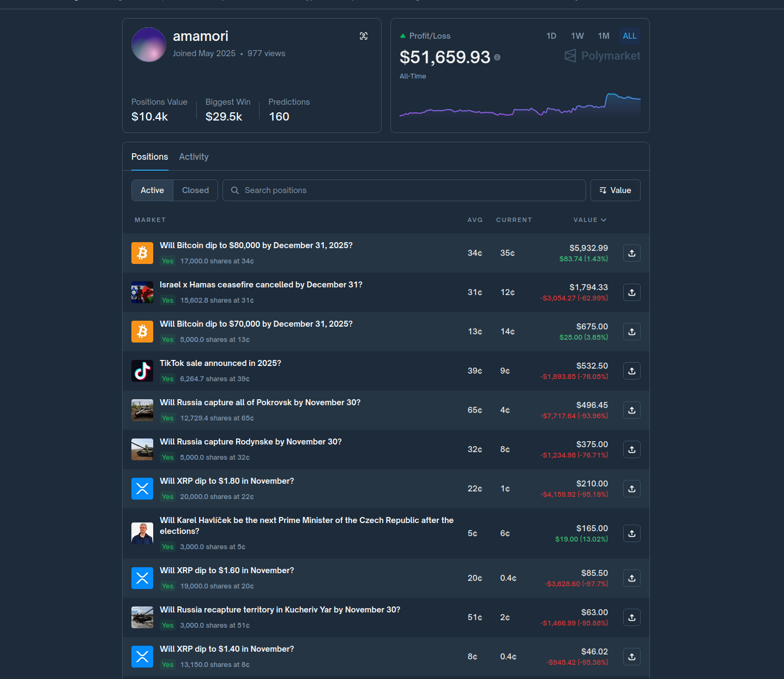Screen dimensions: 784x679
Task: Open 'Will XRP dip to $1.60' market
Action: (227, 570)
